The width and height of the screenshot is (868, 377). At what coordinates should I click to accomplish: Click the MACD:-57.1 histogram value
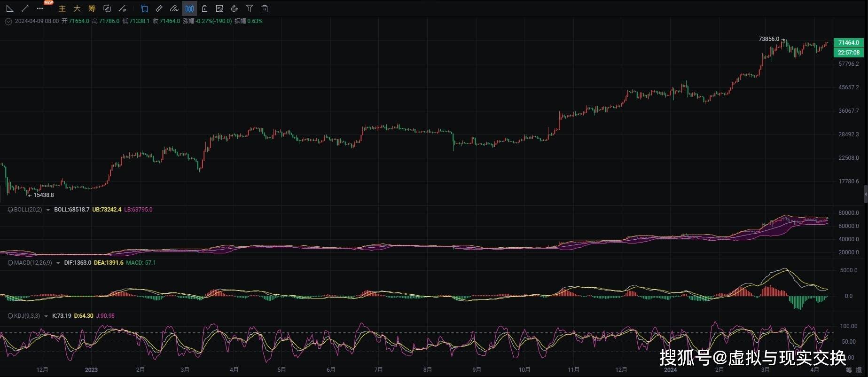[x=141, y=263]
